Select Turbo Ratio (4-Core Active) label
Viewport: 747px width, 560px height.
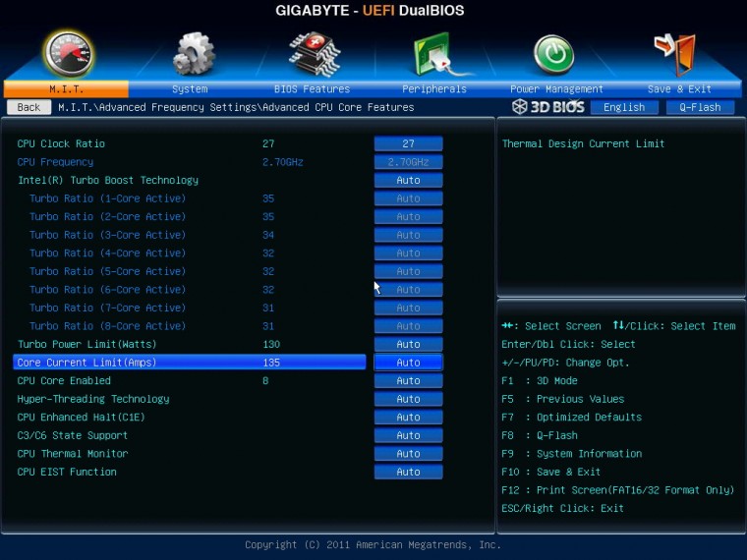click(x=108, y=253)
